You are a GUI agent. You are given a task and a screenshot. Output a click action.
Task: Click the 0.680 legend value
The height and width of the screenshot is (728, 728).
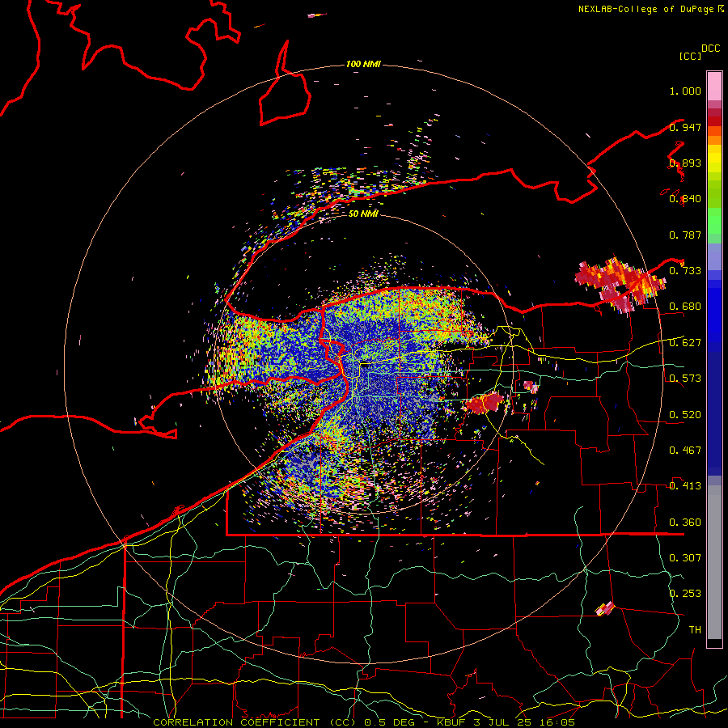(685, 307)
